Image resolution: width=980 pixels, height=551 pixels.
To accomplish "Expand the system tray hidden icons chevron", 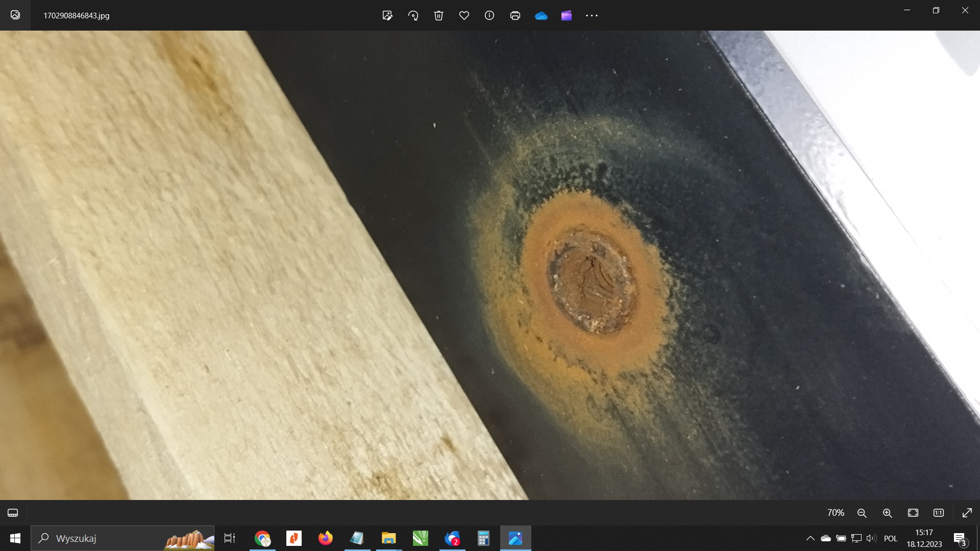I will coord(810,538).
